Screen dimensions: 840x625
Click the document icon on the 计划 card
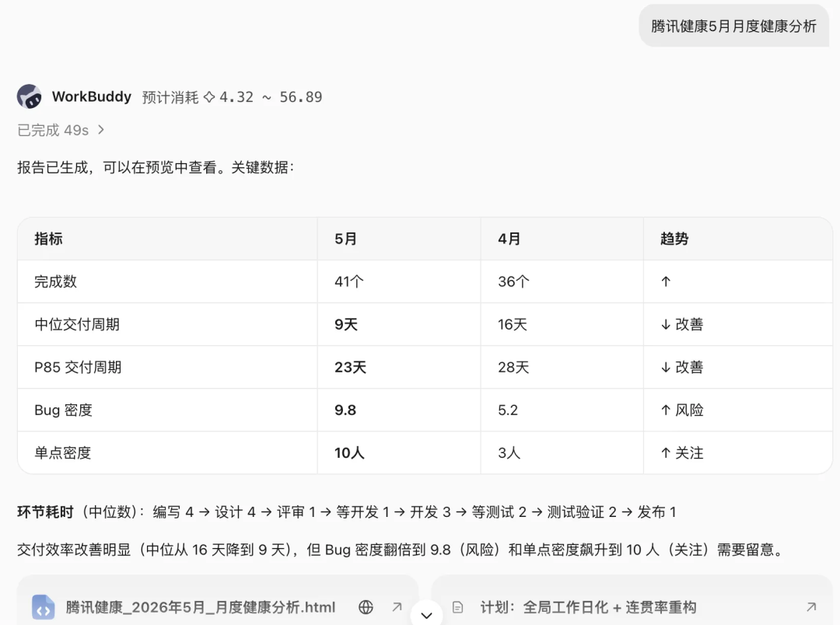click(457, 607)
